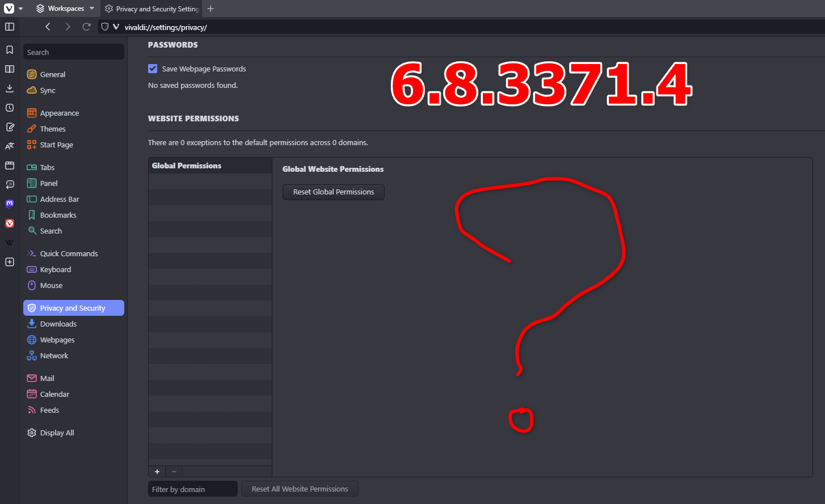Open the Bookmarks panel icon
Screen dimensions: 825x504
click(10, 50)
